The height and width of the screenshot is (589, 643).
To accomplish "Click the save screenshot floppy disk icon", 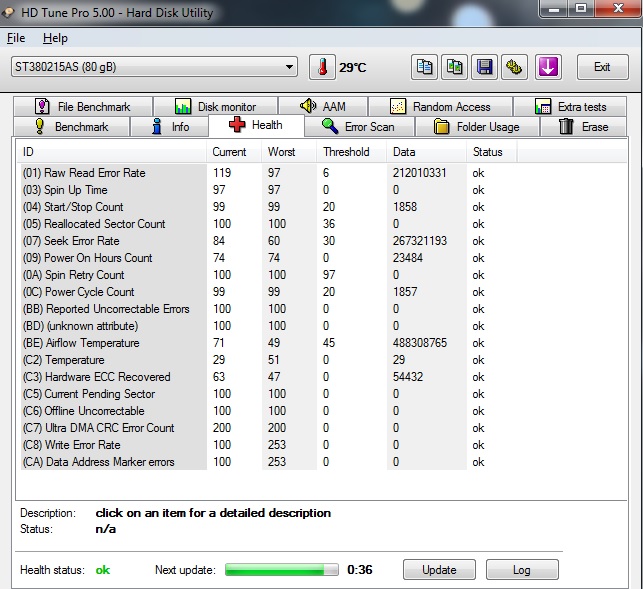I will point(484,67).
